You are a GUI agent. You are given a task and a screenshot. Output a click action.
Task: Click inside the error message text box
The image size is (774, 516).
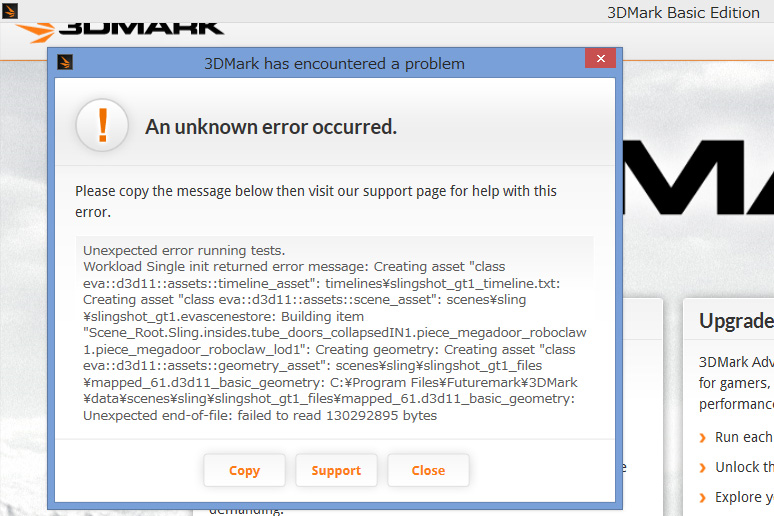tap(335, 333)
